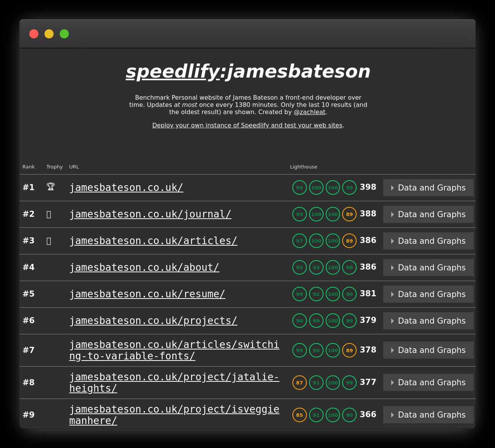Expand Data and Graphs for the journal row
Viewport: 495px width, 448px height.
pyautogui.click(x=428, y=214)
